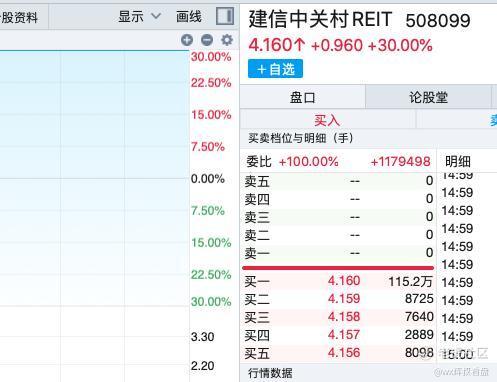Select the 卖一 ask row
This screenshot has width=497, height=382.
(x=338, y=253)
